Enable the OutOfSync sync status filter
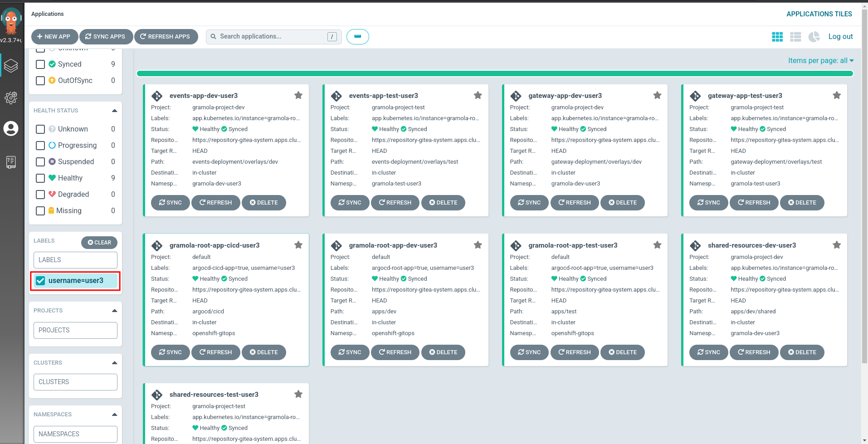The height and width of the screenshot is (444, 868). pos(40,81)
